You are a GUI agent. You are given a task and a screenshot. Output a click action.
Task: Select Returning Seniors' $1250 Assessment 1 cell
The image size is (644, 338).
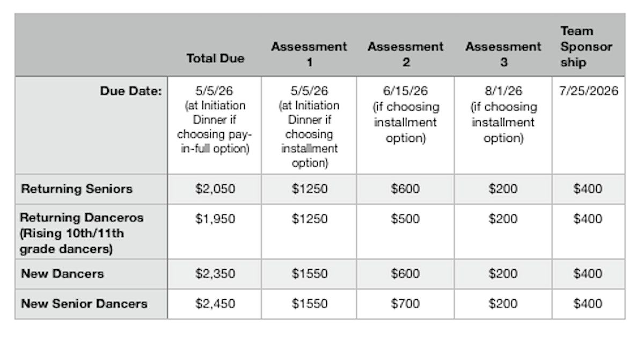309,189
